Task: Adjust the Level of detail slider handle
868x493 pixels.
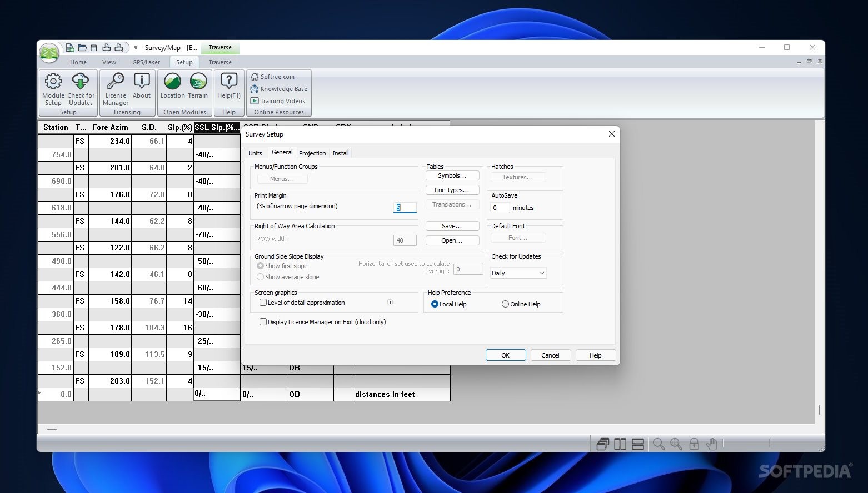Action: pos(390,303)
